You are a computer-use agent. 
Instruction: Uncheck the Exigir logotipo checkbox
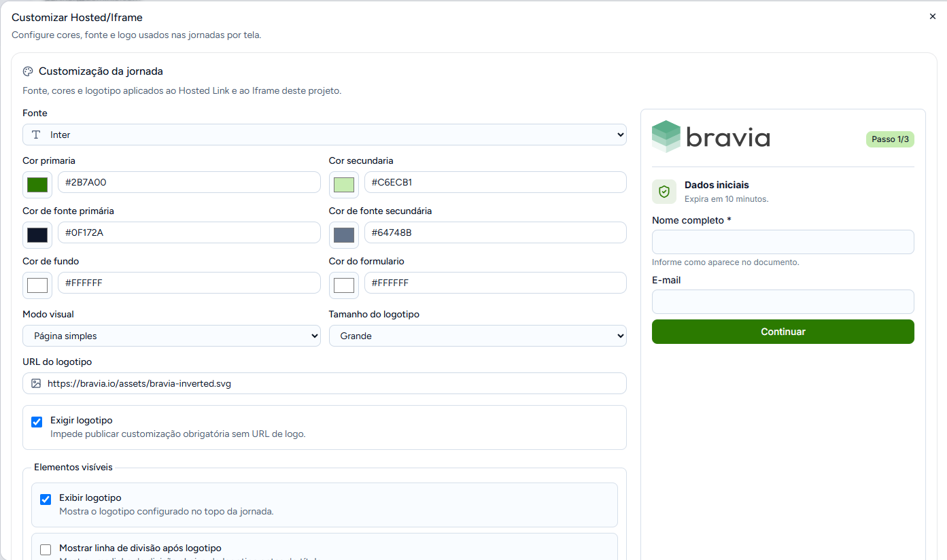point(37,422)
